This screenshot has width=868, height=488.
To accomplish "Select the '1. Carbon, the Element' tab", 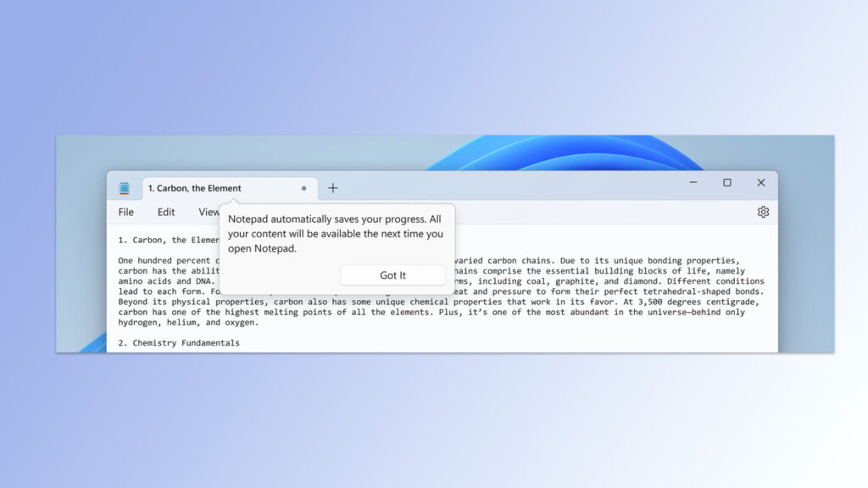I will coord(230,188).
